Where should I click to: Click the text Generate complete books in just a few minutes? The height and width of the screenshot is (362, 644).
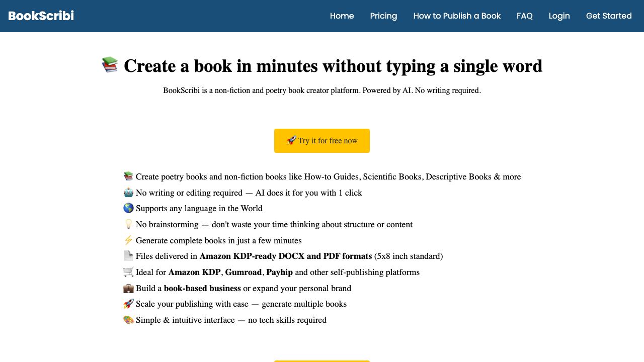pos(219,240)
